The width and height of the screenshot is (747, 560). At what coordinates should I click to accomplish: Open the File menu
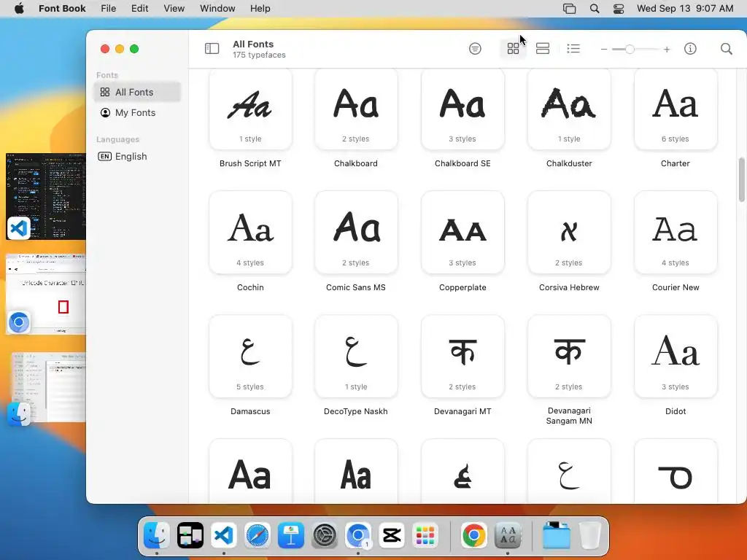pyautogui.click(x=108, y=9)
